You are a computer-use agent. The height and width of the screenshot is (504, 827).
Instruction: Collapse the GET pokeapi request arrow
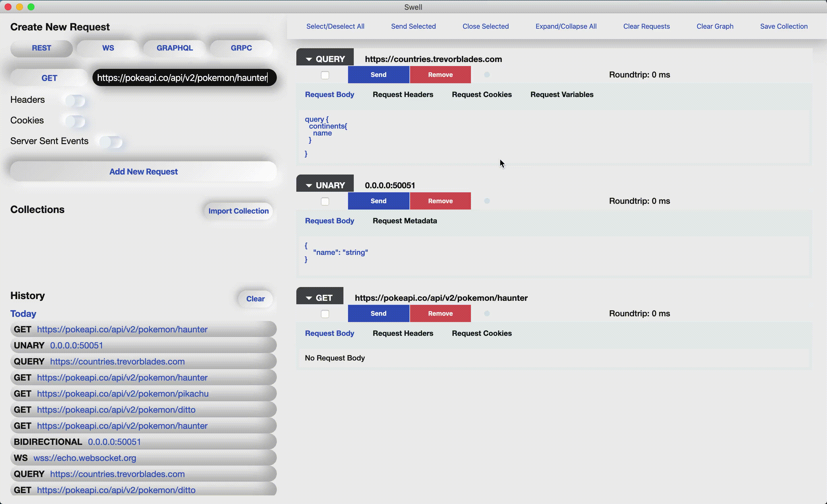[x=309, y=298]
